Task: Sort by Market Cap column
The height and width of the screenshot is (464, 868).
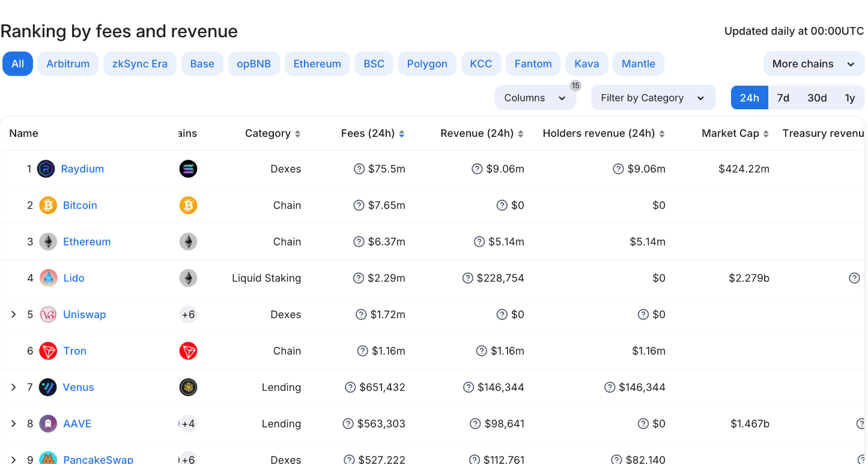Action: 736,133
